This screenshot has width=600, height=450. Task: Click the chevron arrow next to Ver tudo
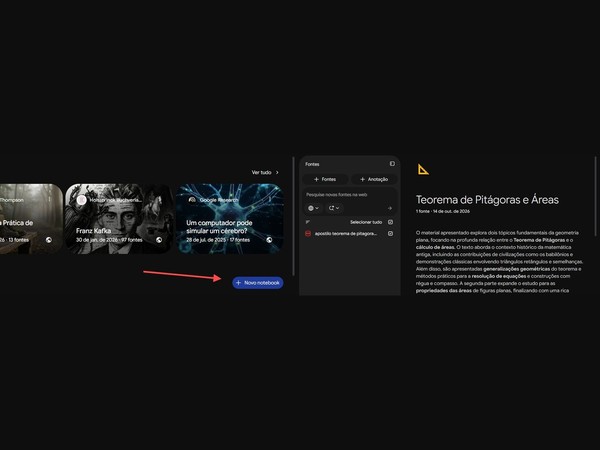point(277,173)
